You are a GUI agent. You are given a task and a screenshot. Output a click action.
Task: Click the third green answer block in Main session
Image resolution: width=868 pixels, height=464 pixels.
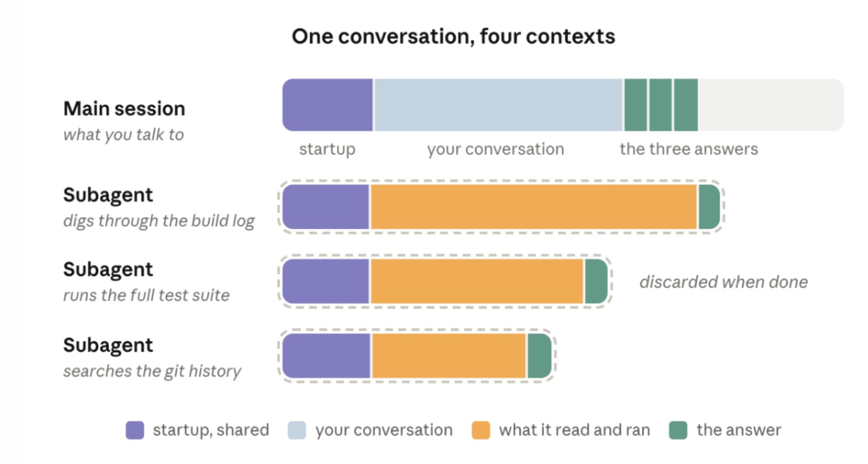pyautogui.click(x=686, y=105)
